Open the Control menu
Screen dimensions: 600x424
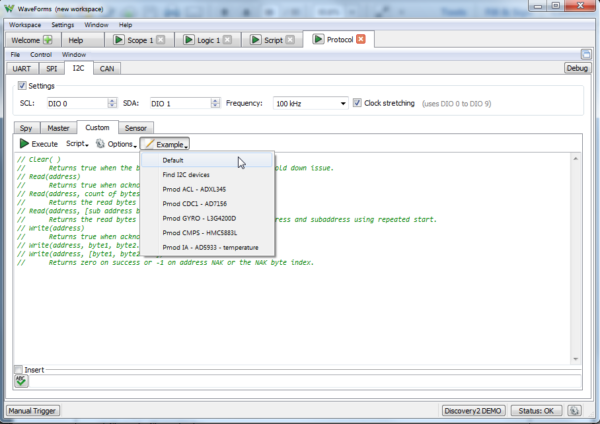coord(41,54)
